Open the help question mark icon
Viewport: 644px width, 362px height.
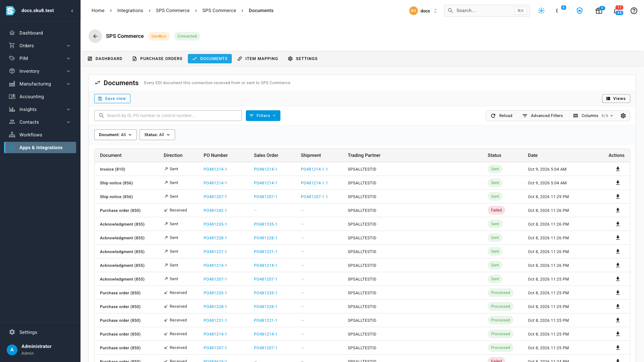[634, 11]
